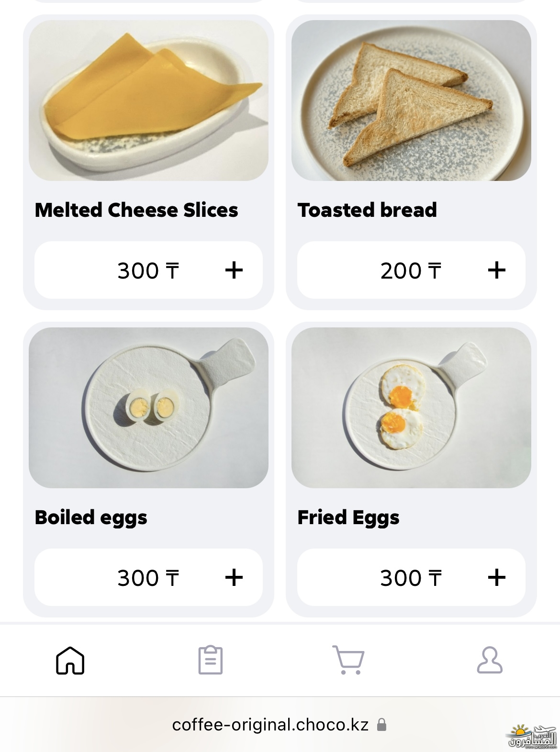Open the Melted Cheese Slices photo

click(148, 101)
